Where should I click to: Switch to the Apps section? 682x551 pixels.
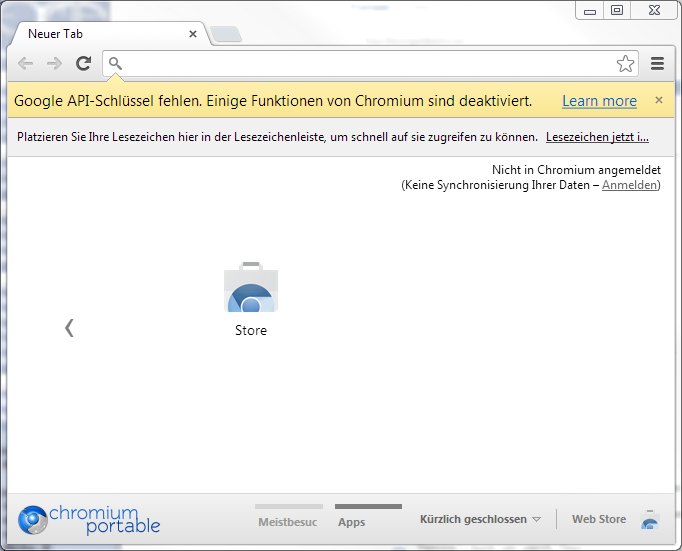point(368,518)
